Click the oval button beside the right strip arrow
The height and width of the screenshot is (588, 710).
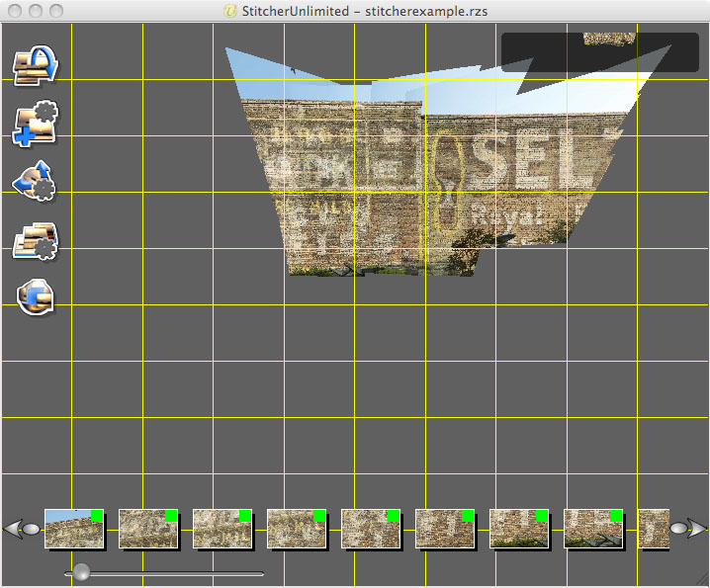coord(678,529)
